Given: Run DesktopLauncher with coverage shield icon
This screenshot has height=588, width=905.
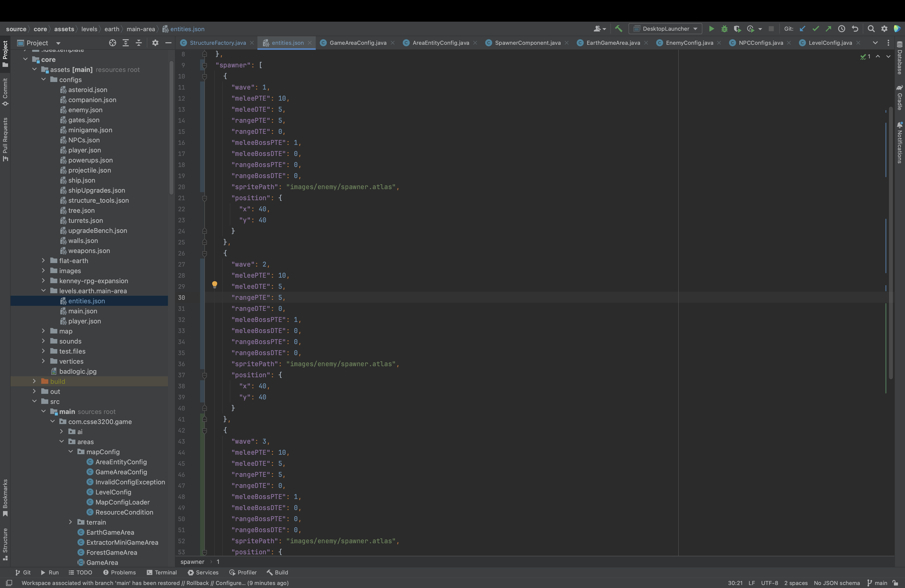Looking at the screenshot, I should point(737,28).
